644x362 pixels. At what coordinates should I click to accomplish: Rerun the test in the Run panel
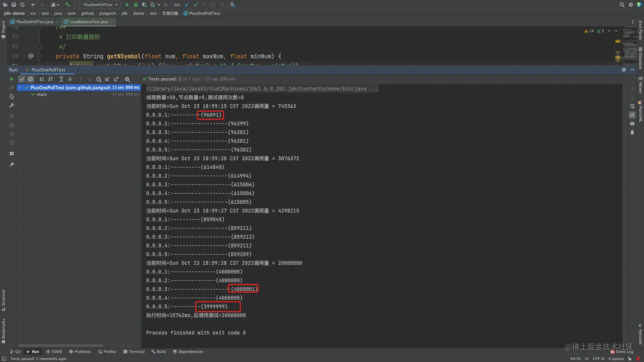click(11, 79)
